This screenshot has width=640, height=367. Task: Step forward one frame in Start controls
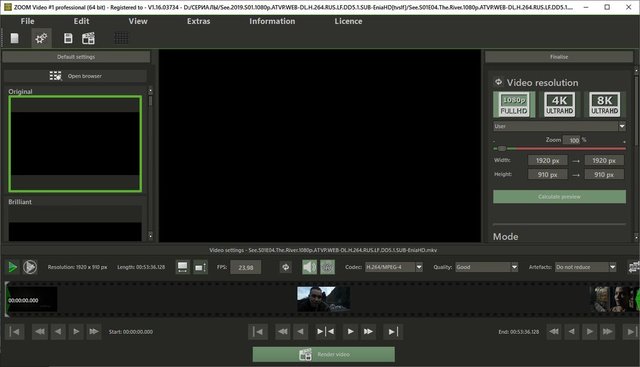coord(76,331)
